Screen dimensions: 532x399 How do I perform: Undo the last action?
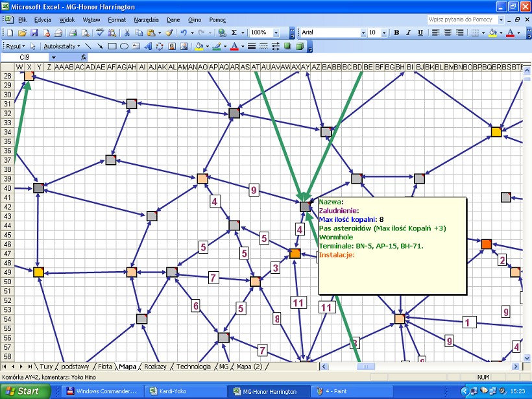coord(184,32)
